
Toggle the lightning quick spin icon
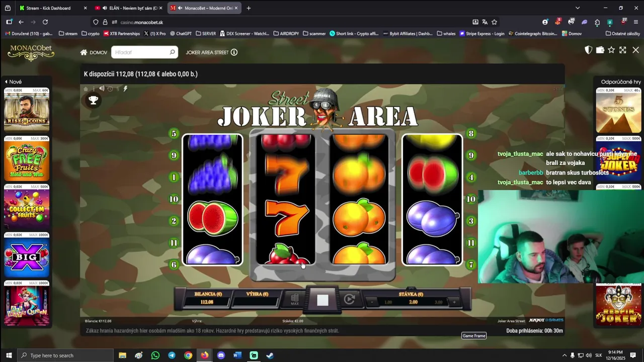(x=125, y=88)
